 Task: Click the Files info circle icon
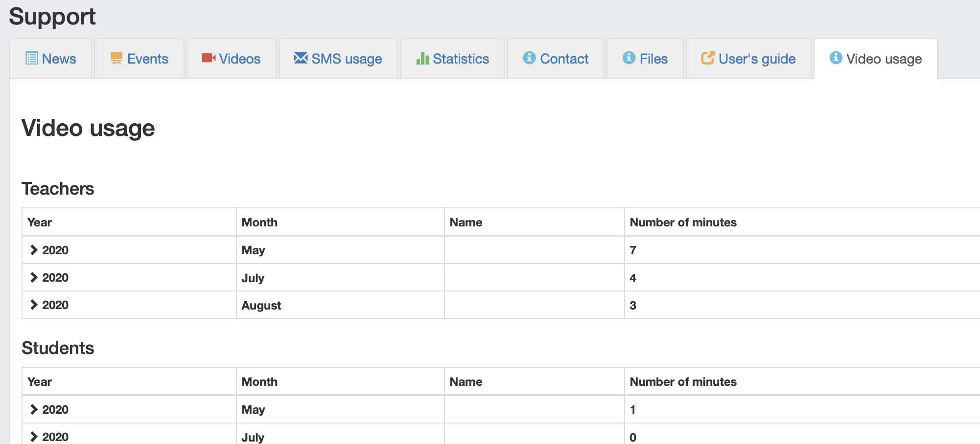click(x=629, y=58)
